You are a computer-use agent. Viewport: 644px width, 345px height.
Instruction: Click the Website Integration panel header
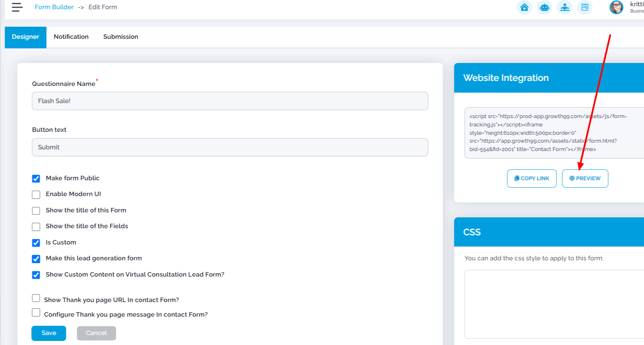(549, 78)
